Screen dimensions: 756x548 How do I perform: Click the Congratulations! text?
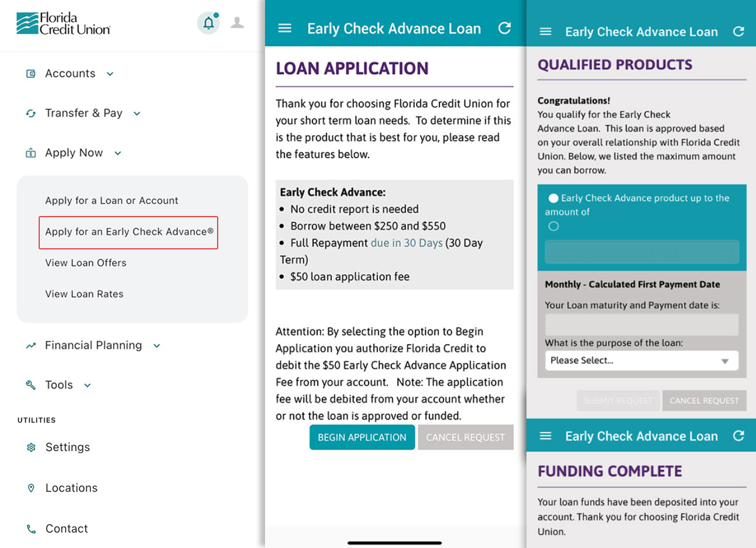point(574,101)
